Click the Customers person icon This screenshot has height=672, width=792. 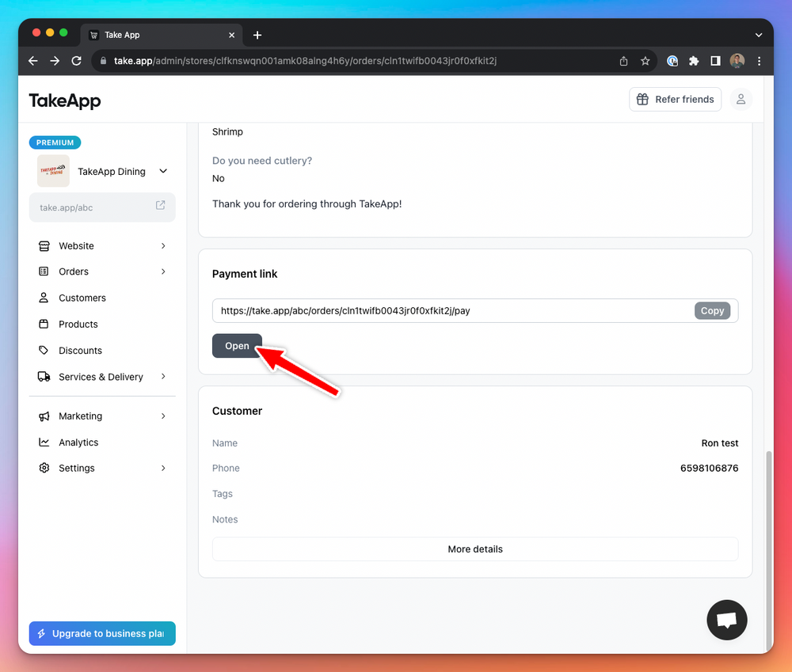click(44, 298)
